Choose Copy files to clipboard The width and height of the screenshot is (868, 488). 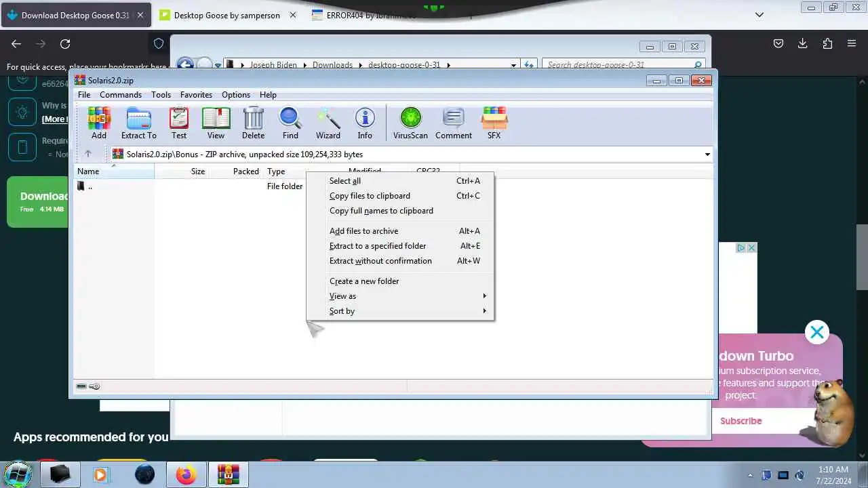point(400,196)
